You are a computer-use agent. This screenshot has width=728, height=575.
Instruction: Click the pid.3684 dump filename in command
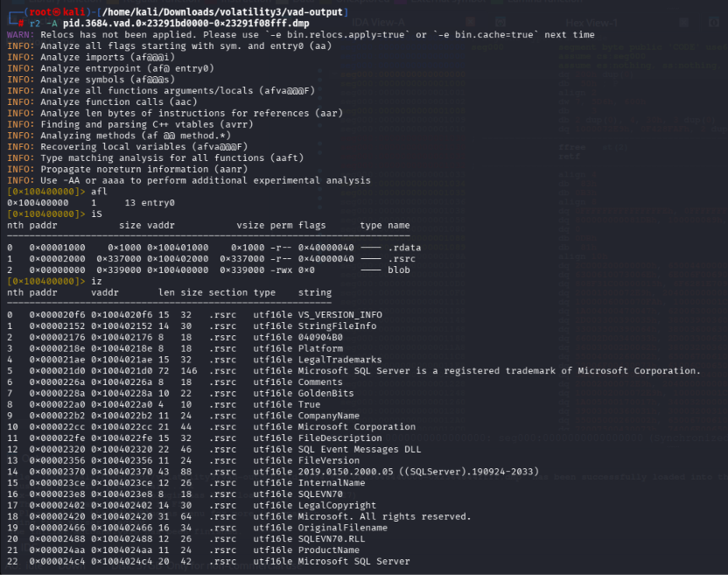pyautogui.click(x=185, y=24)
